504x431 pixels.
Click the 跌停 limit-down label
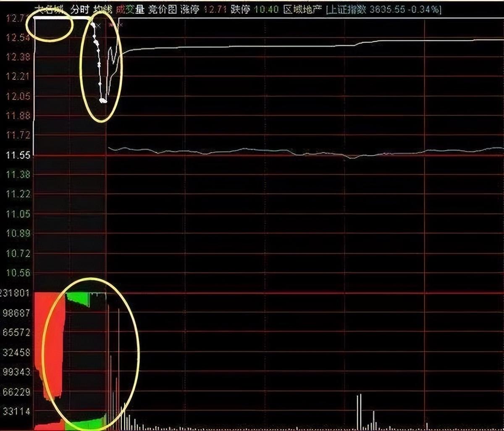[x=240, y=9]
